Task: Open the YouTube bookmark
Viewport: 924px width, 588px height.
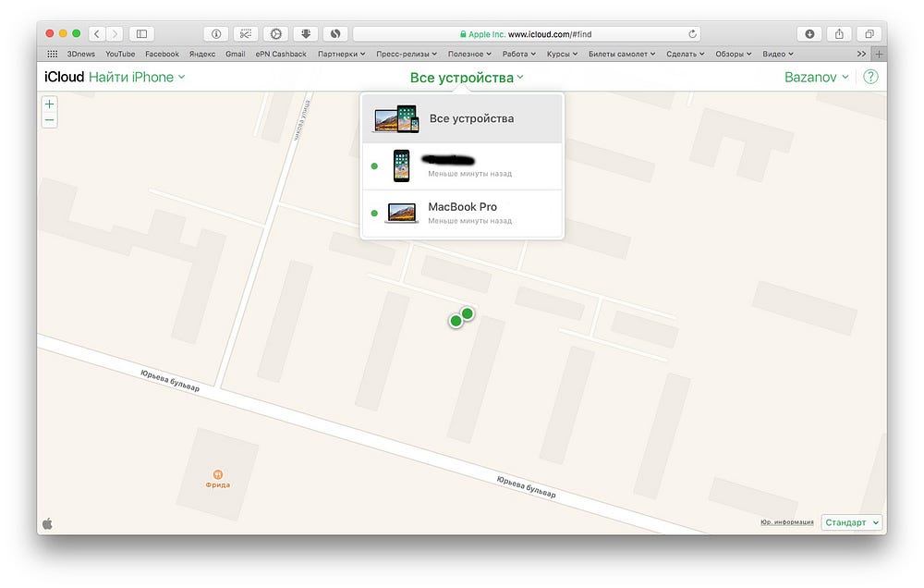Action: pyautogui.click(x=120, y=54)
